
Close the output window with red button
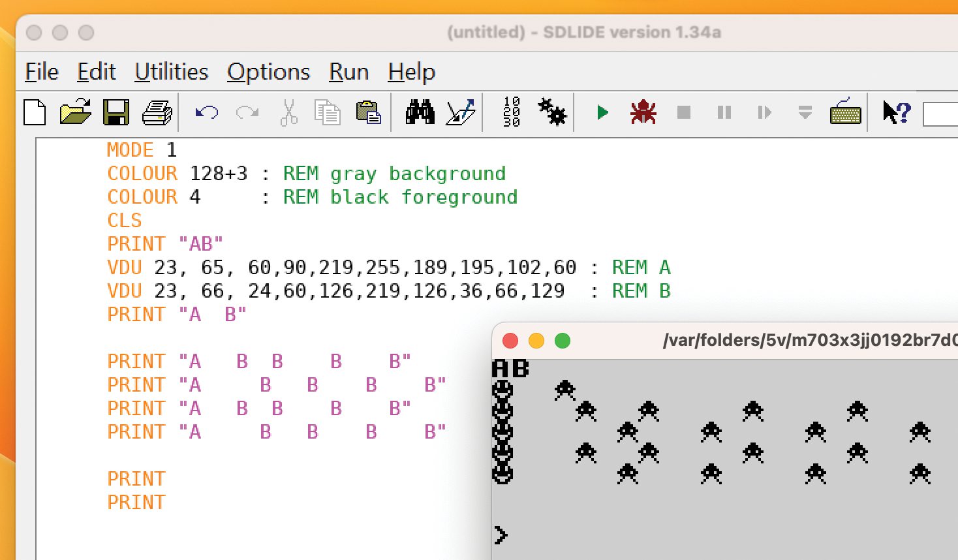coord(510,341)
